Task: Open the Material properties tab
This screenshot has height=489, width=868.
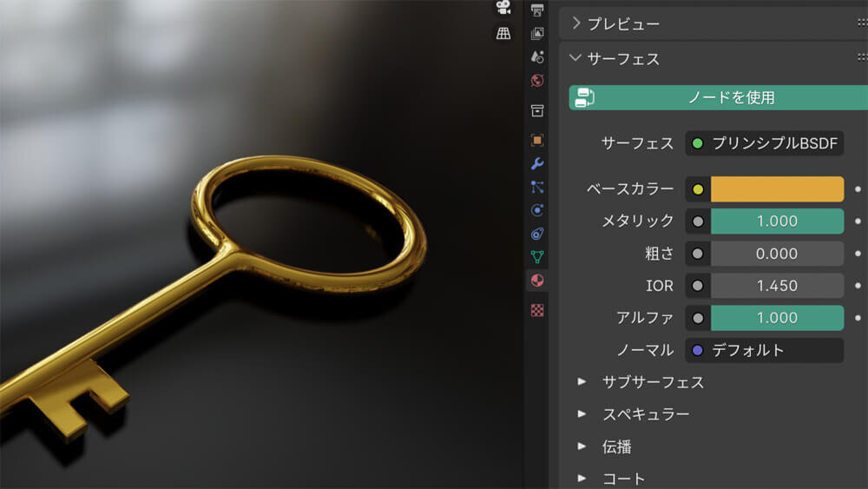Action: click(x=537, y=281)
